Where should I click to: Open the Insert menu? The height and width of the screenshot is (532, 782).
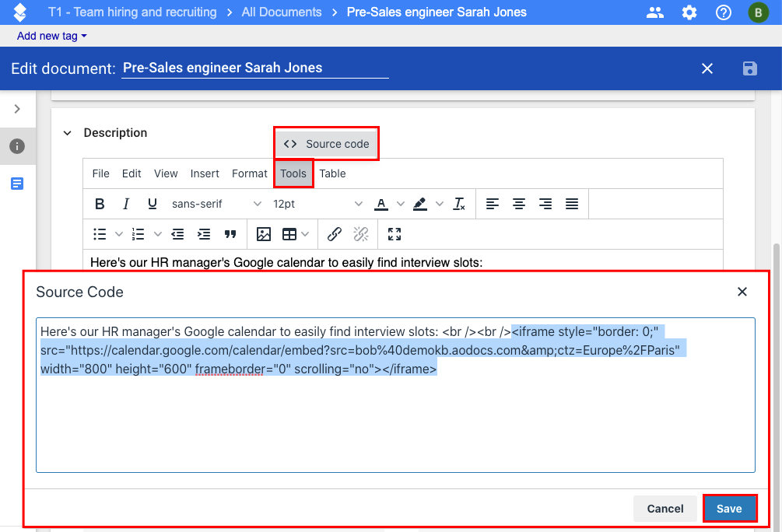[x=205, y=173]
